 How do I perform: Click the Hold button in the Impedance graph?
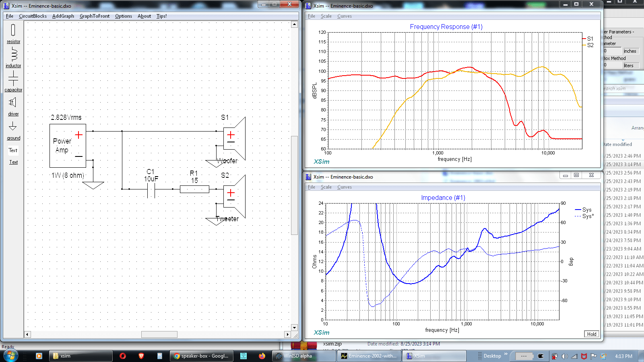[592, 334]
